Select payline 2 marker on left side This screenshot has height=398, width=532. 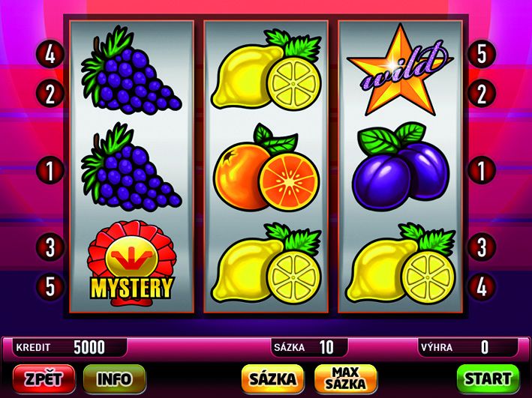[50, 94]
